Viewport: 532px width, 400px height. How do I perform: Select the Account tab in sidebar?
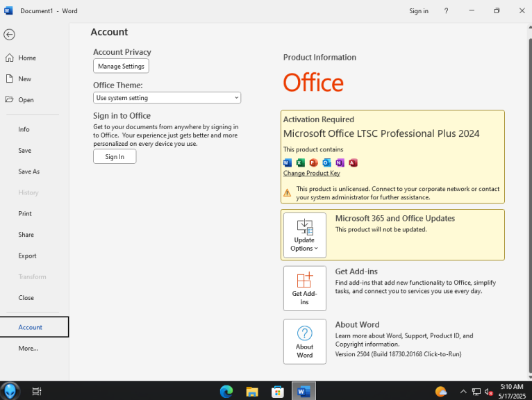[x=34, y=327]
